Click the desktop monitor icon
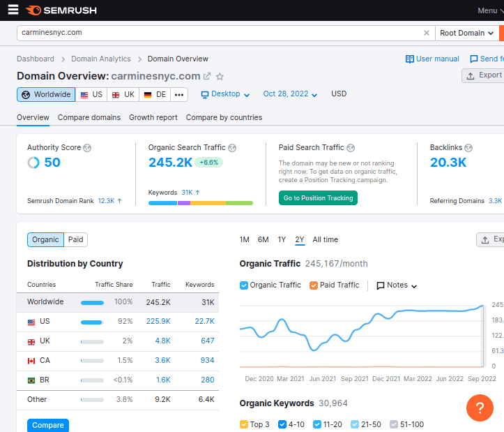Viewport: 504px width, 432px height. [x=205, y=95]
